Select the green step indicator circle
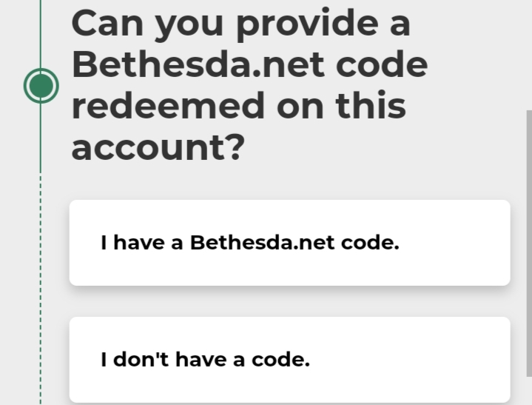The width and height of the screenshot is (532, 405). tap(41, 86)
